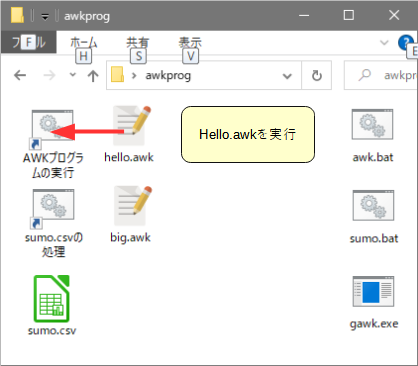Select the awk.bat batch file icon
The image size is (418, 366).
(372, 125)
